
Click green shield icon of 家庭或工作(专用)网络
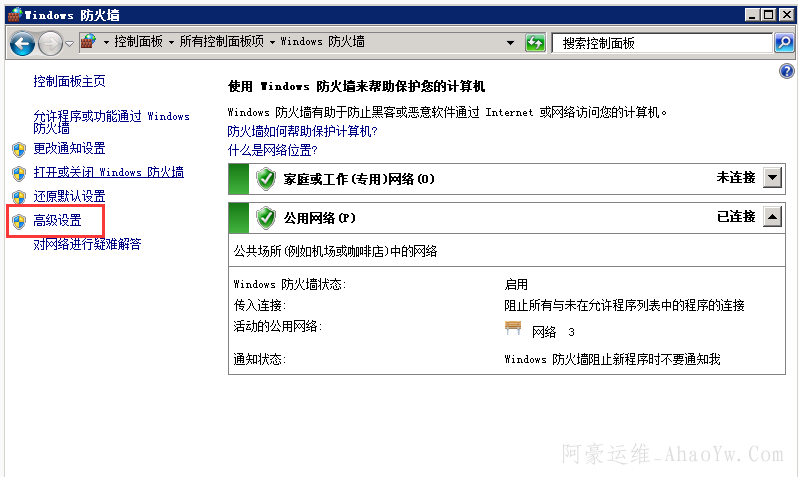coord(266,179)
